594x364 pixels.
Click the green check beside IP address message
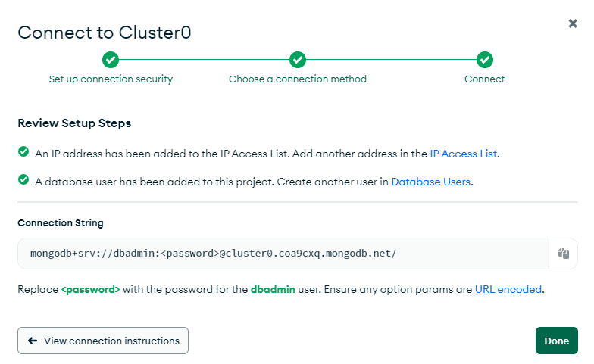23,151
